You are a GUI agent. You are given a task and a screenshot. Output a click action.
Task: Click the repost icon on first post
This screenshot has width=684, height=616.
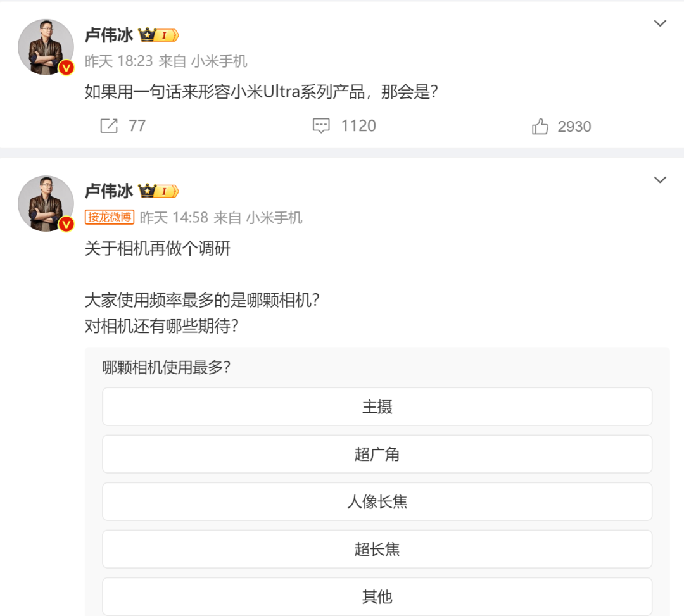(x=109, y=126)
